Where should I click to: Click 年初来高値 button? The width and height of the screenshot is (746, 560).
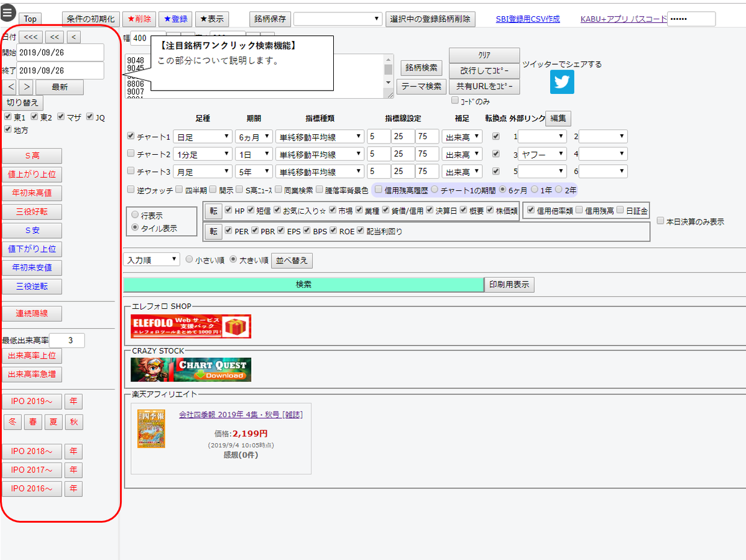pyautogui.click(x=32, y=193)
